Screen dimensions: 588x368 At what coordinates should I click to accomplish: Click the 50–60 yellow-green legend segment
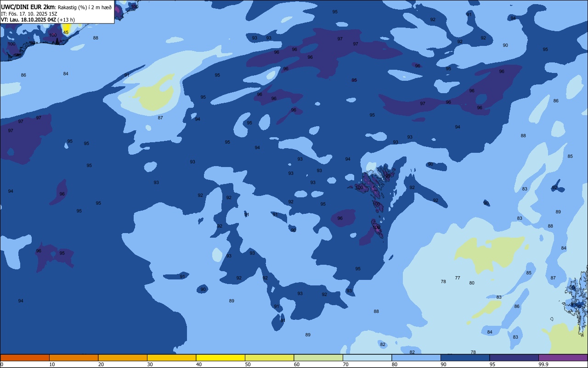269,357
